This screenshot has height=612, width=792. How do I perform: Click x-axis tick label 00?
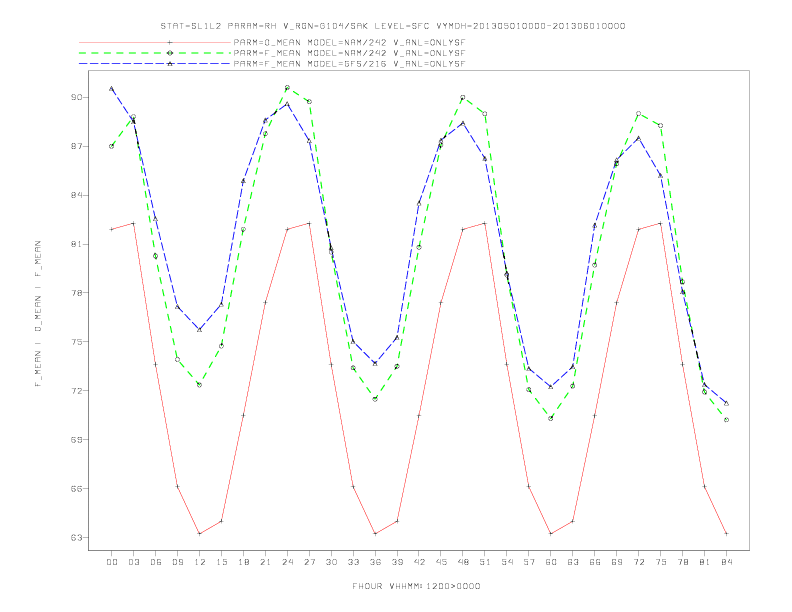click(112, 562)
